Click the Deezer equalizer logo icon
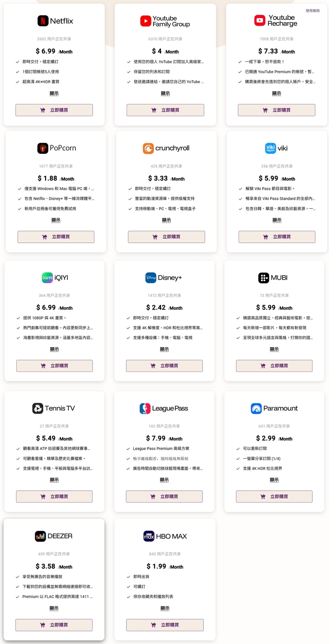Screen dimensions: 329x644 [40, 536]
